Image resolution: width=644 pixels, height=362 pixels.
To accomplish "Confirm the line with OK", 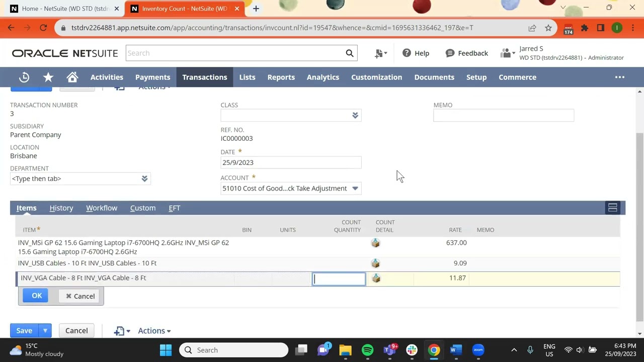I will tap(37, 296).
